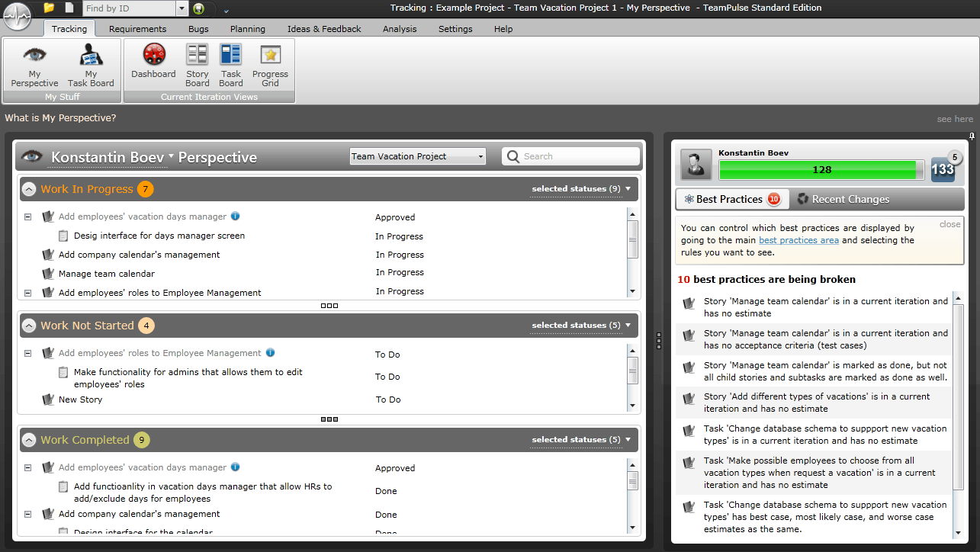Viewport: 980px width, 552px height.
Task: Click the story icon beside Manage team calendar row
Action: pyautogui.click(x=48, y=273)
